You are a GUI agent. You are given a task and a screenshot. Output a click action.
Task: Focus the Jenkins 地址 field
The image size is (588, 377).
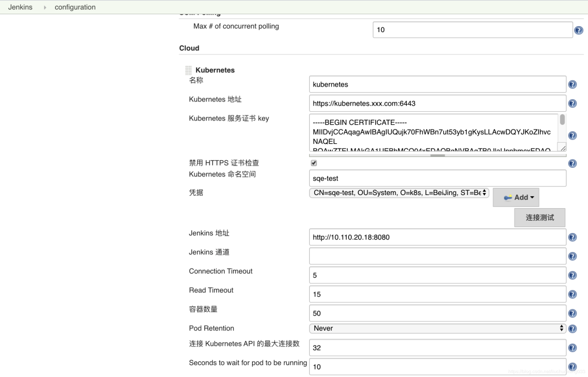(x=438, y=237)
